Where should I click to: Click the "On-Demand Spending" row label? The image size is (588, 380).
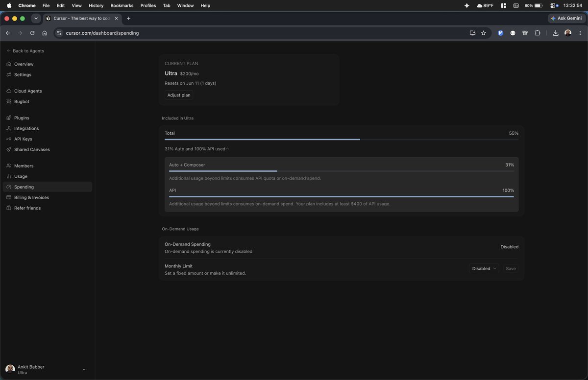[188, 244]
